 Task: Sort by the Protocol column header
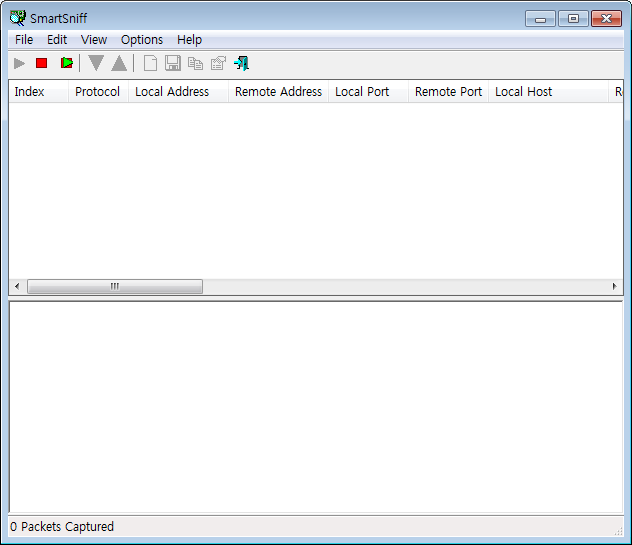(x=98, y=92)
